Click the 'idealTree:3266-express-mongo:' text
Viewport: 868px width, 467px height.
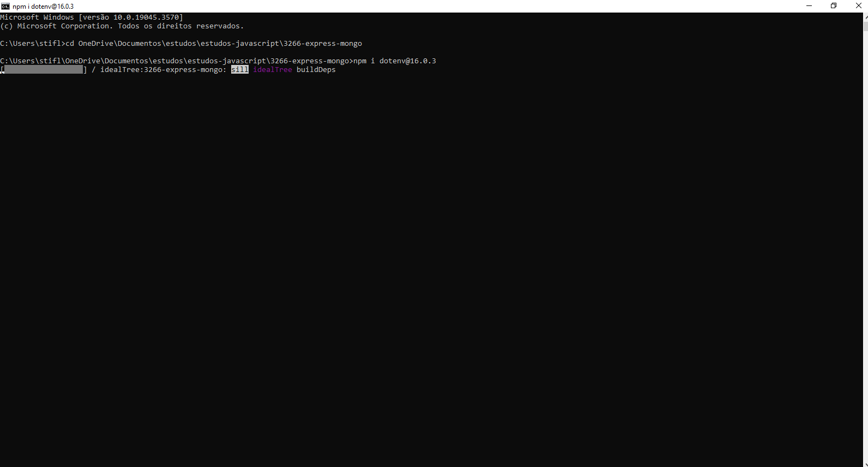click(164, 70)
